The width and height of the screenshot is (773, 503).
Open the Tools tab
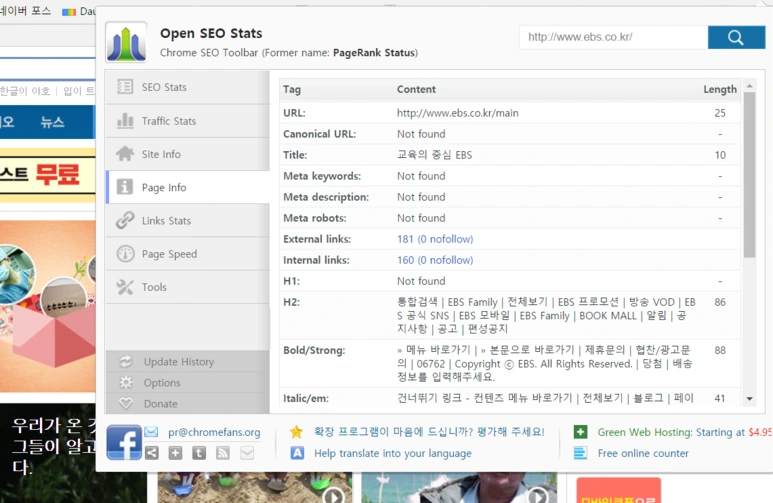point(188,287)
